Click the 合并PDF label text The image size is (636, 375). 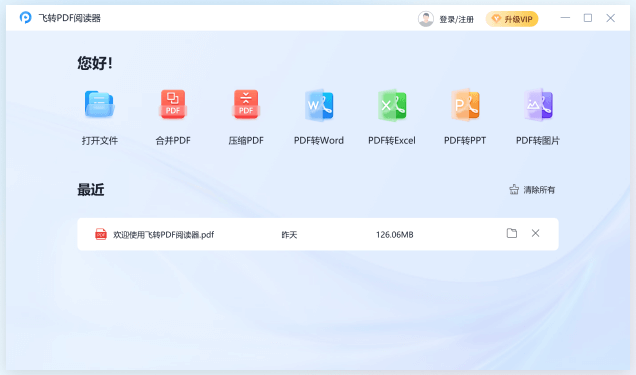(173, 141)
